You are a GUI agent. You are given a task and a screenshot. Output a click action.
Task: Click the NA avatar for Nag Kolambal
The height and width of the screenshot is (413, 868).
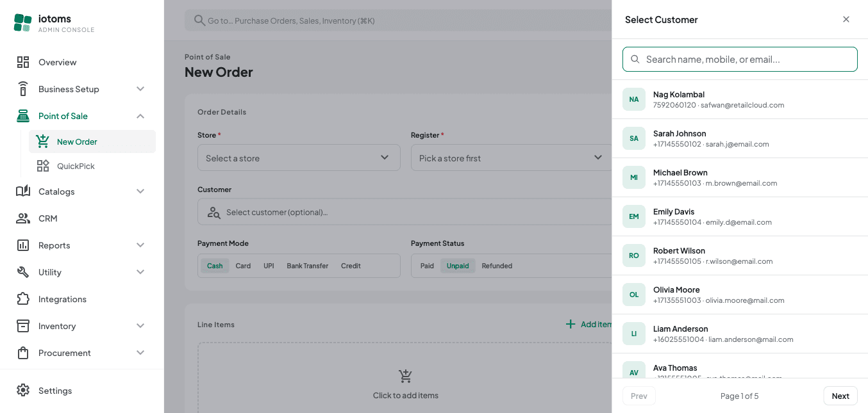click(x=634, y=99)
